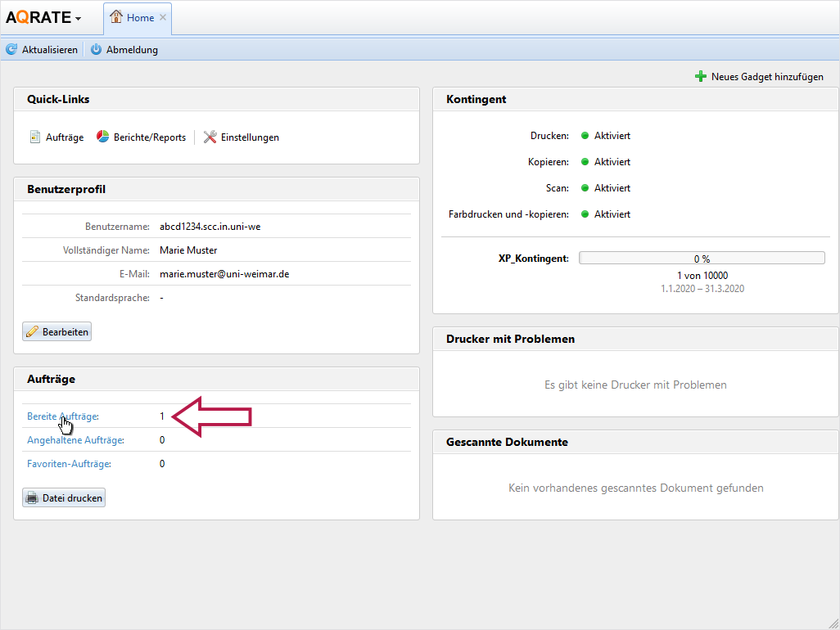This screenshot has width=840, height=630.
Task: Open Angehaltene Aufträge link
Action: pyautogui.click(x=75, y=440)
